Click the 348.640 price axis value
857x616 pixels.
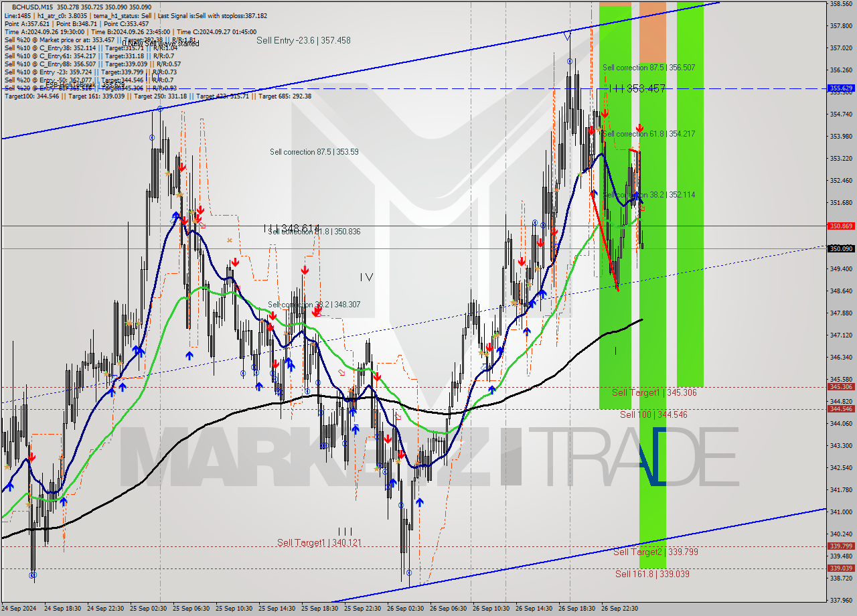pos(841,291)
